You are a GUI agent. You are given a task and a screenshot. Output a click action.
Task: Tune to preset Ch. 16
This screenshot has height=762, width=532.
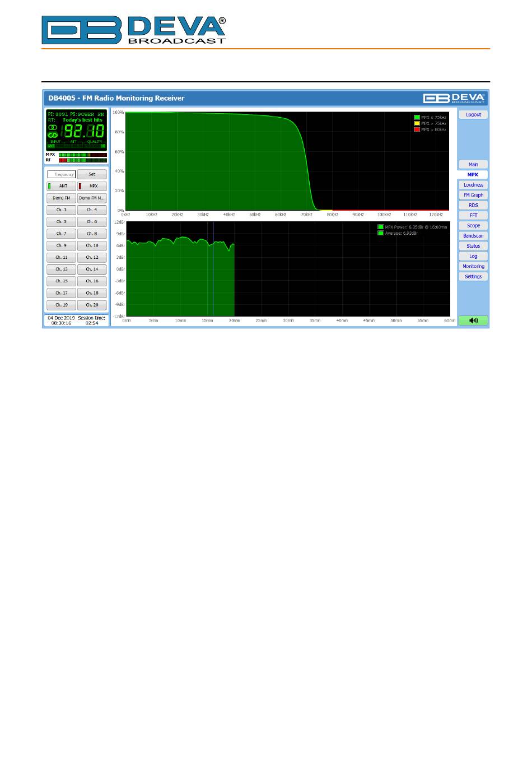coord(92,281)
